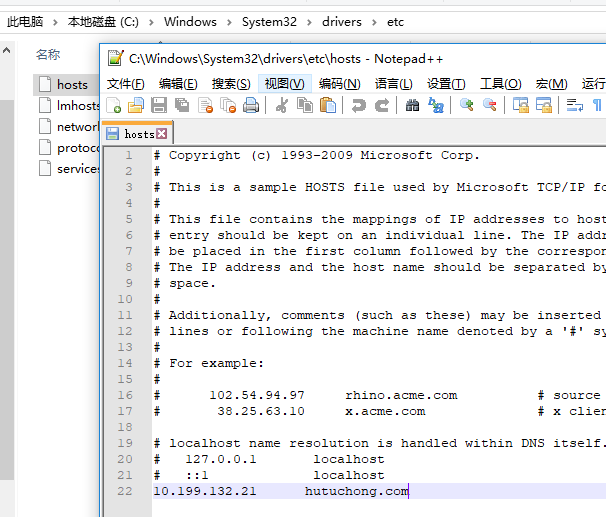
Task: Open Find with the binoculars icon
Action: click(412, 105)
